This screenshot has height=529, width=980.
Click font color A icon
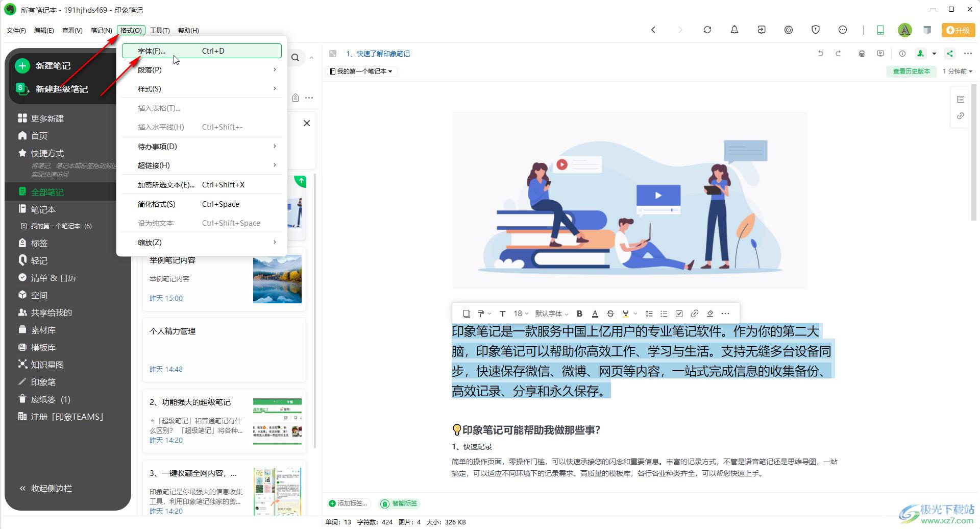pyautogui.click(x=595, y=314)
